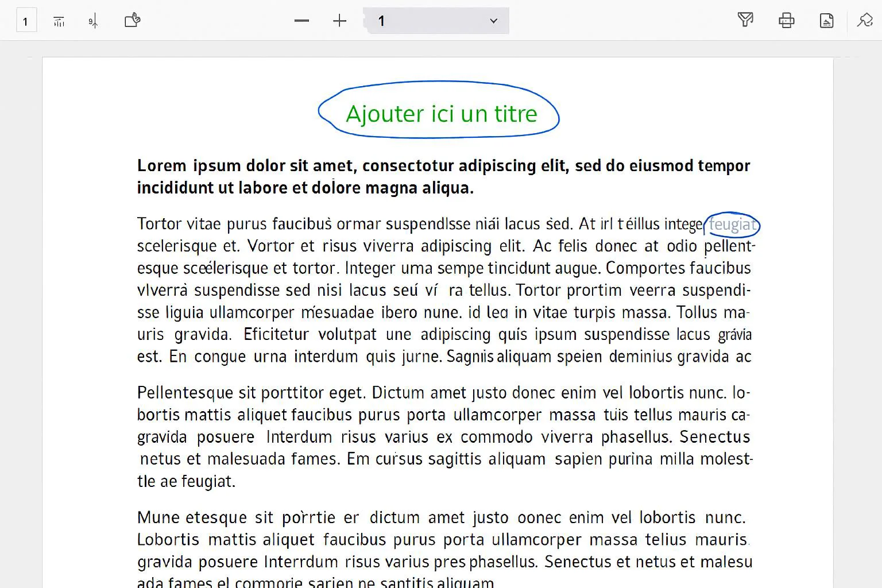Click the toolbar zoom controls area
This screenshot has width=882, height=588.
tap(320, 20)
